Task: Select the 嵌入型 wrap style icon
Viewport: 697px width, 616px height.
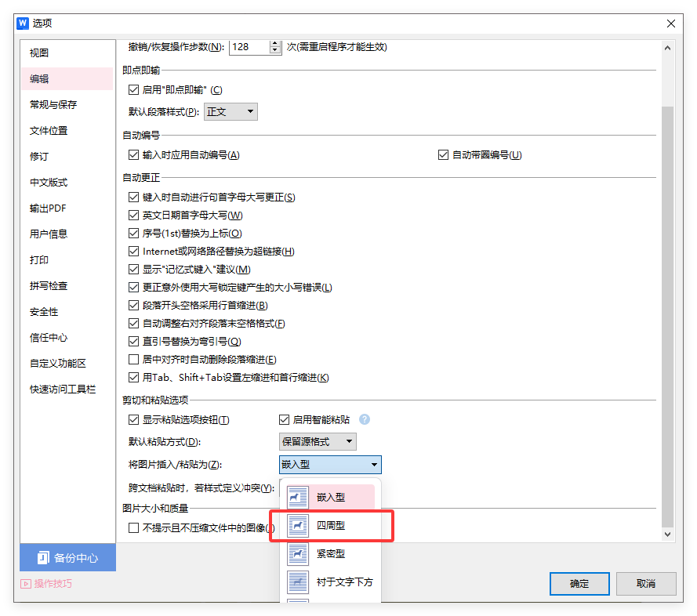Action: 297,497
